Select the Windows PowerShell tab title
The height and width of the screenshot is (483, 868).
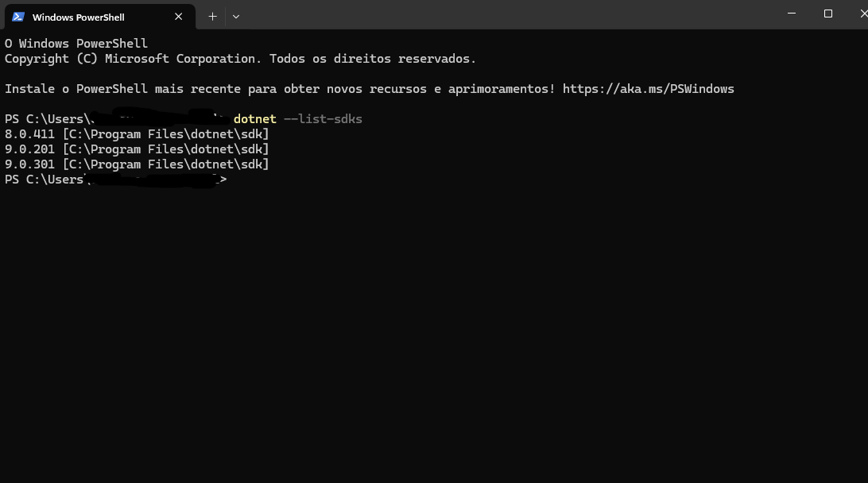(x=79, y=17)
